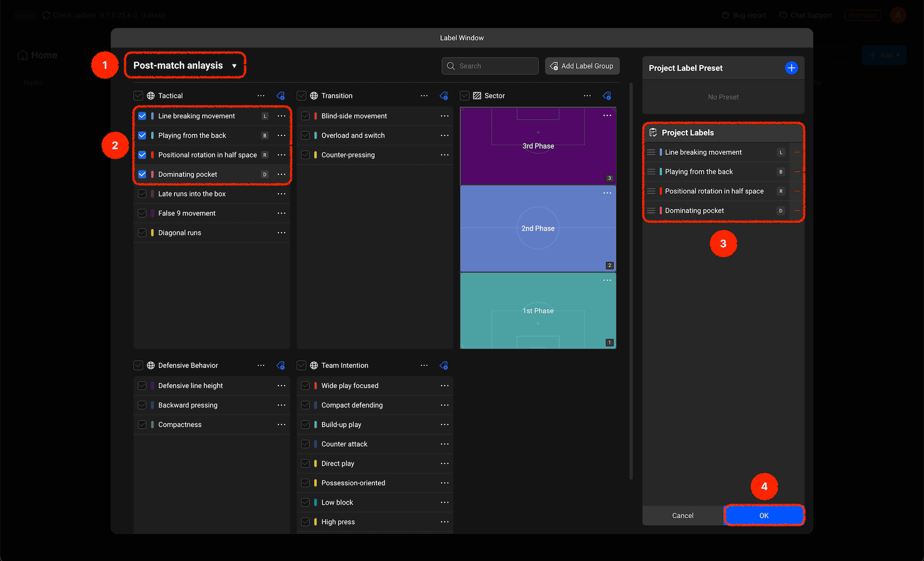Click the blue tag icon next to Tactical
Viewport: 924px width, 561px height.
pos(281,96)
